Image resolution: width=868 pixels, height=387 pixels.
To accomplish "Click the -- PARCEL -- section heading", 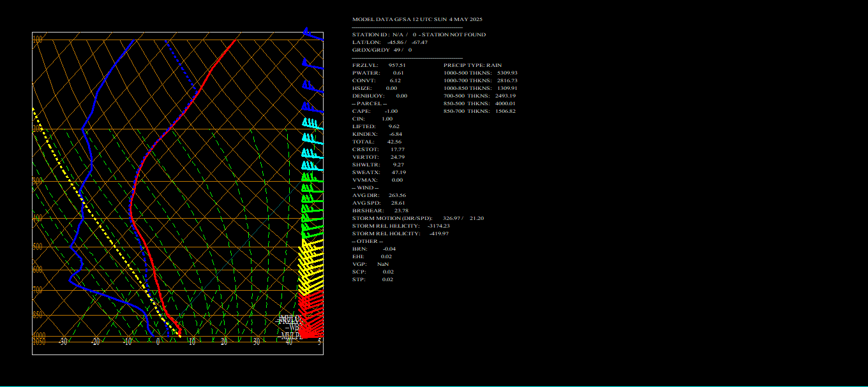I will pos(370,103).
